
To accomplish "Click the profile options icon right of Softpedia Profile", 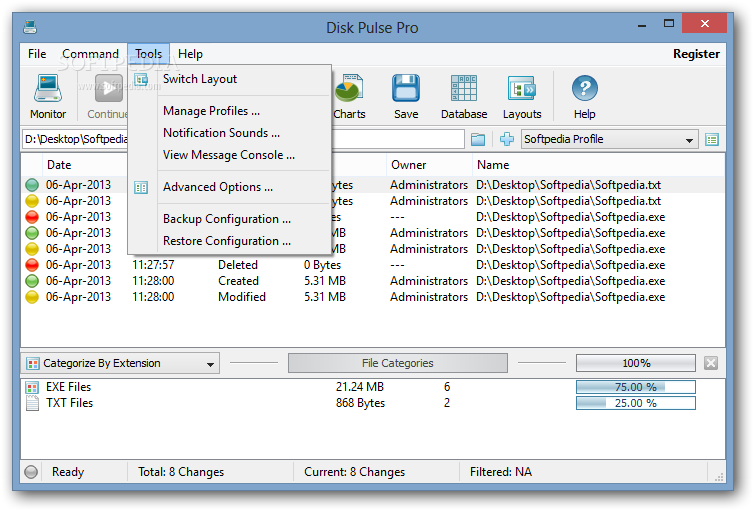I will 712,140.
